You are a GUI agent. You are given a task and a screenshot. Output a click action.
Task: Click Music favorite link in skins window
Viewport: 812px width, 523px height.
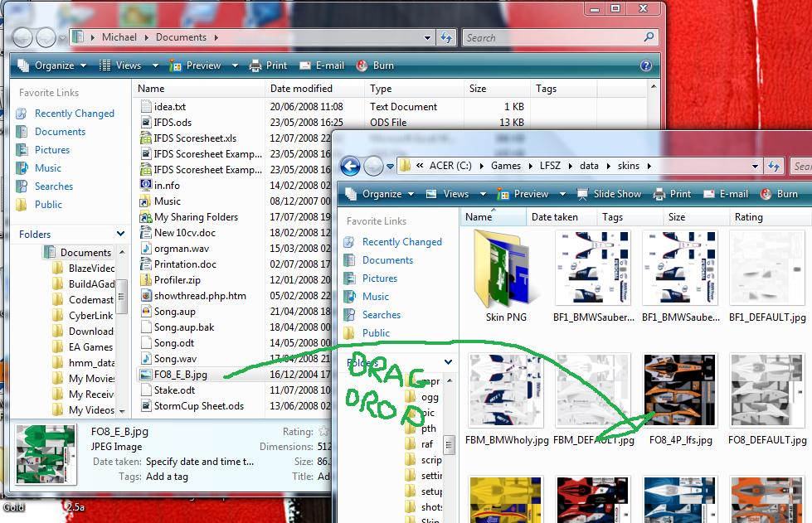click(x=376, y=297)
